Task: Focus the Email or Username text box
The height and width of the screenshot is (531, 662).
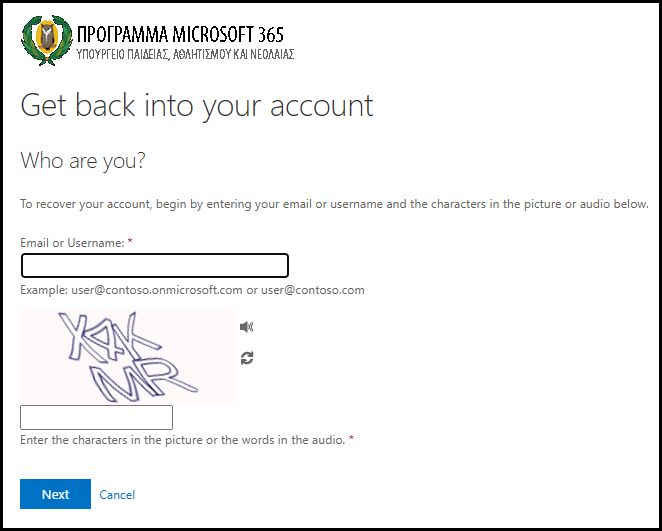Action: pos(155,265)
